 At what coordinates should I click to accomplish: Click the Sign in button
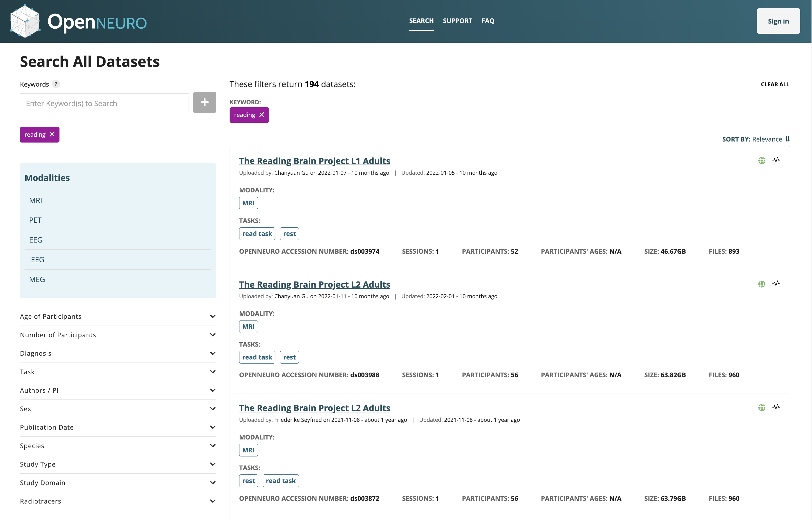(778, 21)
